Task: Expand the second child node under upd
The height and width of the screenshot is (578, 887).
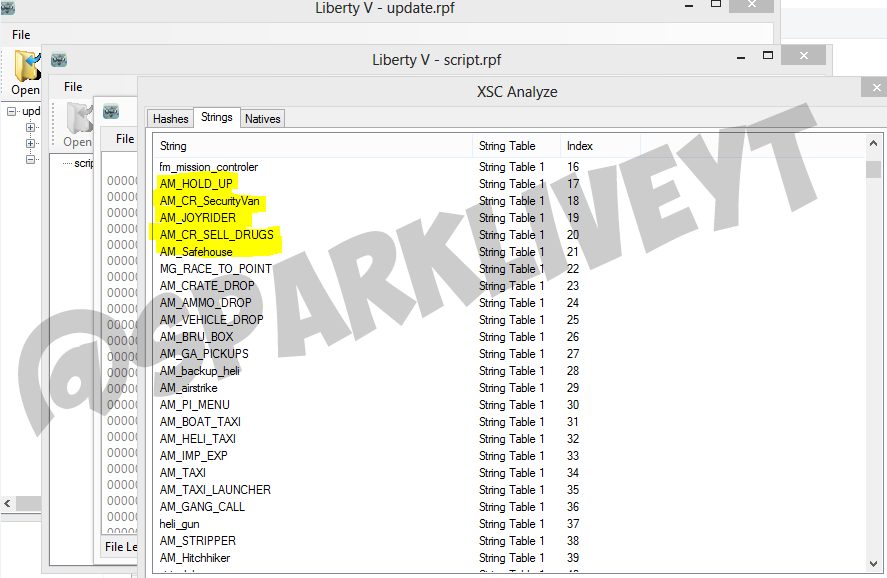Action: tap(30, 143)
